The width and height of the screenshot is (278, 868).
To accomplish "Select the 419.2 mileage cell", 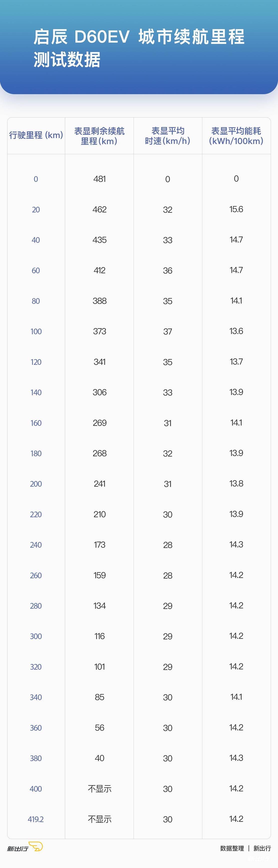I will pos(36,819).
